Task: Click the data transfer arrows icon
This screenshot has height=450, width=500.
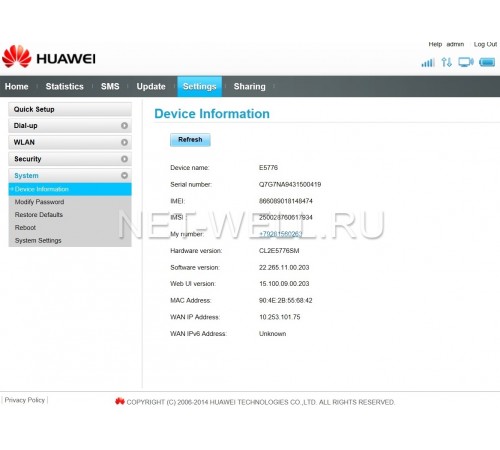Action: coord(446,62)
